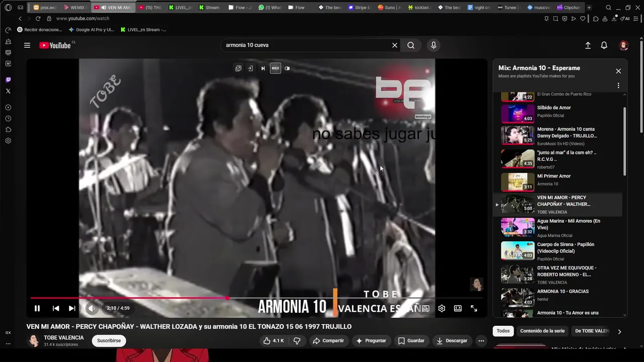Open the Google AI Pro bookmark
The width and height of the screenshot is (644, 362).
tap(91, 30)
